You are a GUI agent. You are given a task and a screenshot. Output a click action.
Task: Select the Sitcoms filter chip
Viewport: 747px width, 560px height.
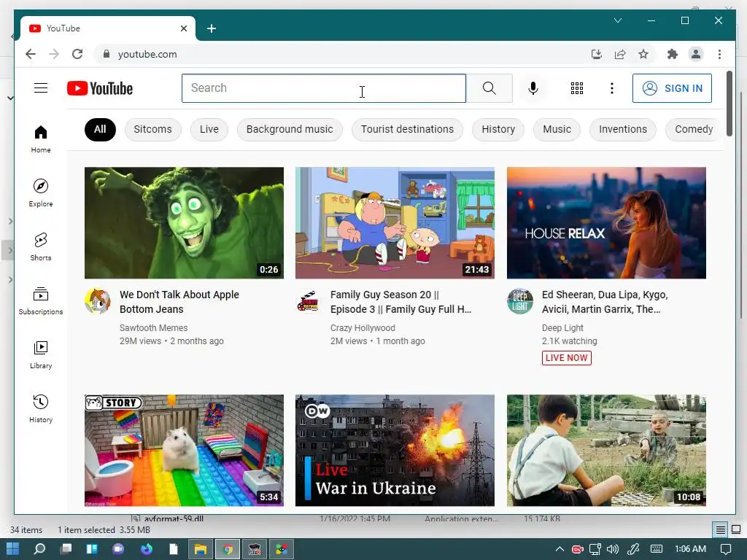pyautogui.click(x=152, y=130)
